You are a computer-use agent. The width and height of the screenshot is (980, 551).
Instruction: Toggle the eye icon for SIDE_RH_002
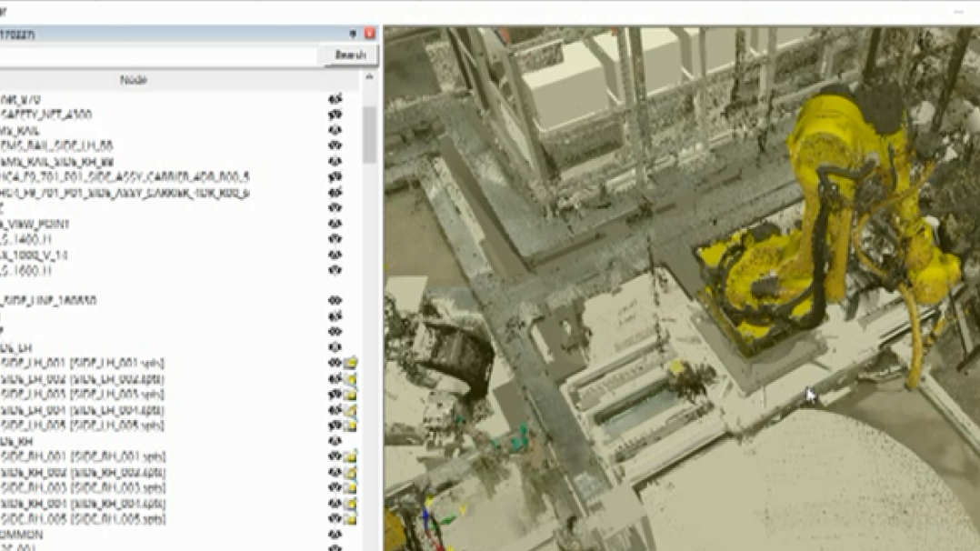click(335, 472)
